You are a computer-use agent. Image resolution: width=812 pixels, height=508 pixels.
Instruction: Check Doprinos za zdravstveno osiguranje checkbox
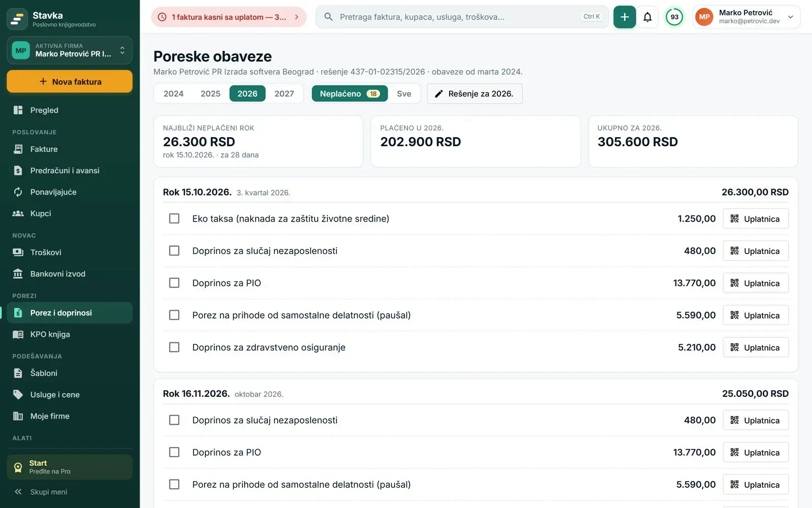click(x=174, y=347)
